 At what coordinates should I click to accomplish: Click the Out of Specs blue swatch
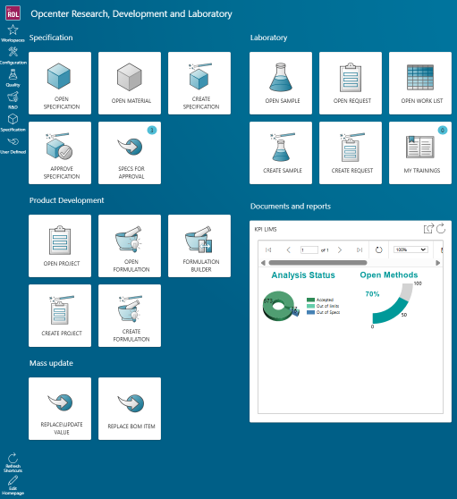coord(311,312)
